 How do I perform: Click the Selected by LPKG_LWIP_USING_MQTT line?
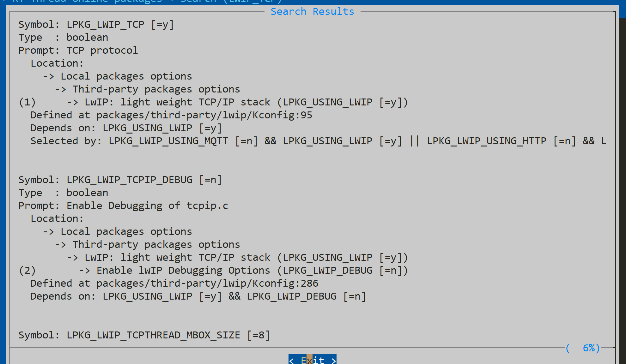[x=318, y=141]
